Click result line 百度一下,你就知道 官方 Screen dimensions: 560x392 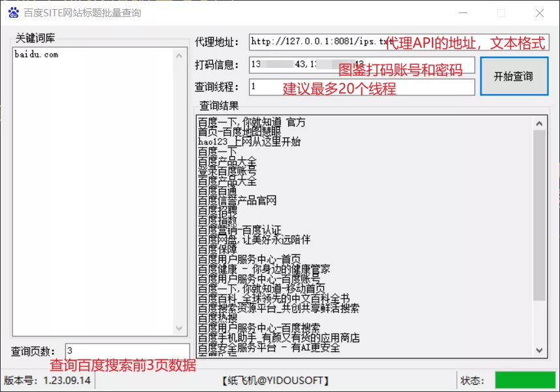tap(252, 122)
